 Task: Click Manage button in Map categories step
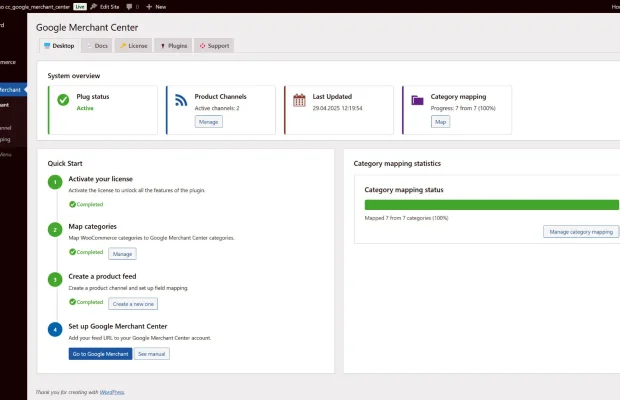tap(123, 254)
